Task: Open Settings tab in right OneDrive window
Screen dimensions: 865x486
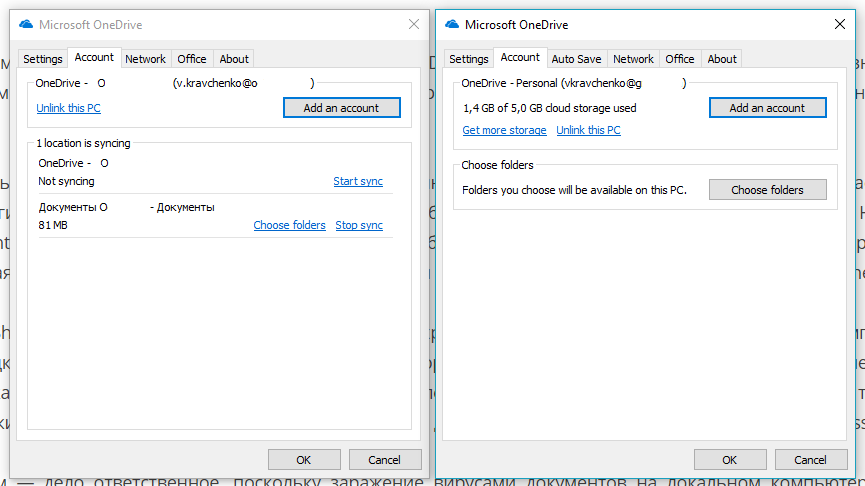Action: 468,59
